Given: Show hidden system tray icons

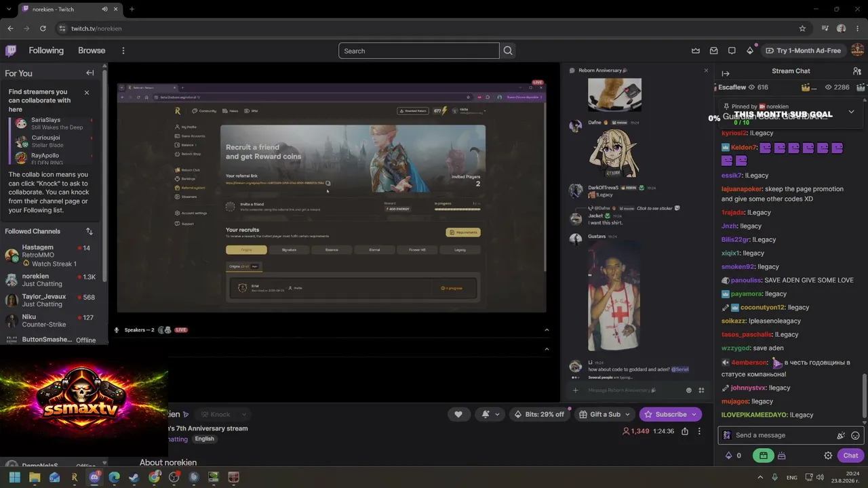Looking at the screenshot, I should point(760,477).
